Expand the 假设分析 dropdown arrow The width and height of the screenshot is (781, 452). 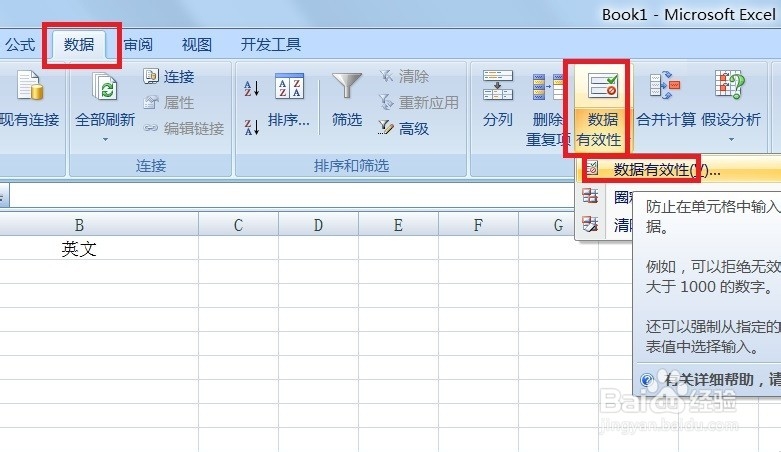[x=731, y=140]
